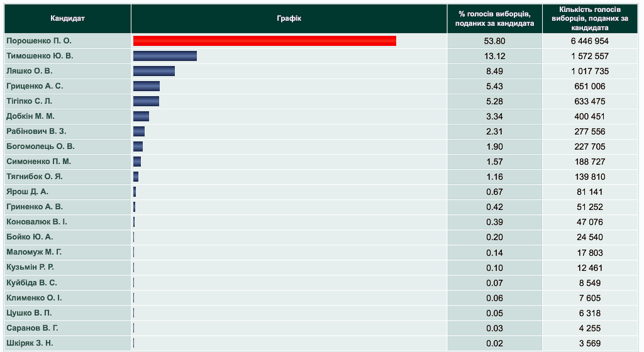Image resolution: width=644 pixels, height=352 pixels.
Task: Select candidate Шкіряк З. Н.
Action: pyautogui.click(x=30, y=343)
